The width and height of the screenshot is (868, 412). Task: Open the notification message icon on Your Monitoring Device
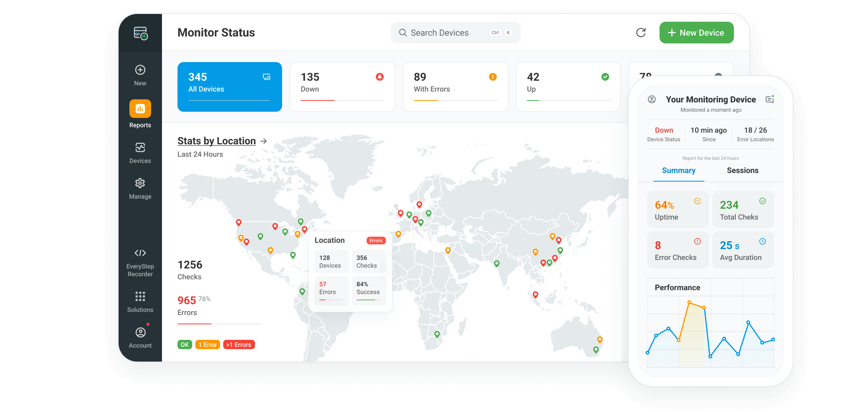770,99
